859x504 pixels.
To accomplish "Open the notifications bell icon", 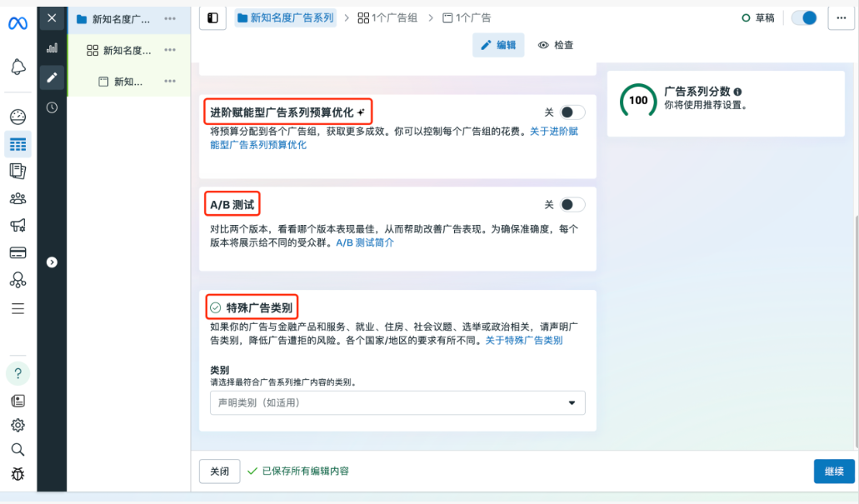I will (17, 67).
